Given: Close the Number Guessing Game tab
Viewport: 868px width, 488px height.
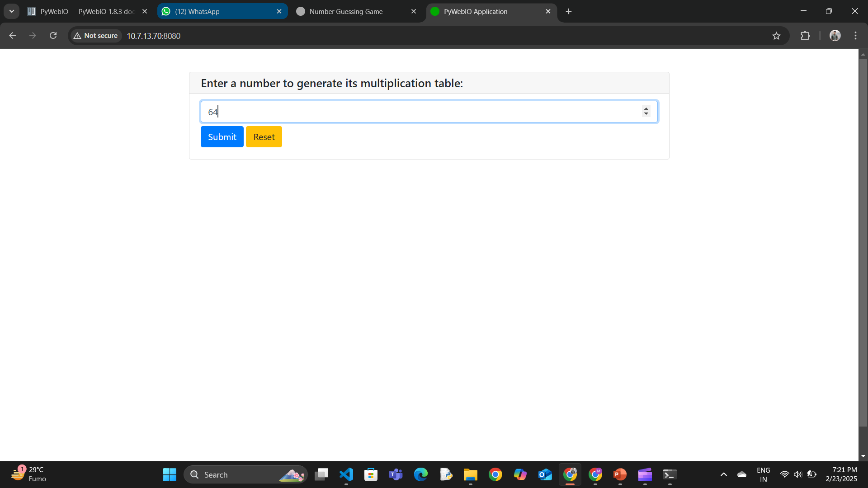Looking at the screenshot, I should pos(414,11).
